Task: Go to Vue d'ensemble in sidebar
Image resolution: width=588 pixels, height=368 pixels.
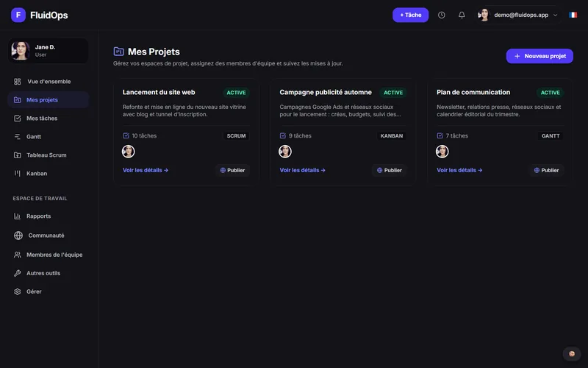Action: coord(48,82)
